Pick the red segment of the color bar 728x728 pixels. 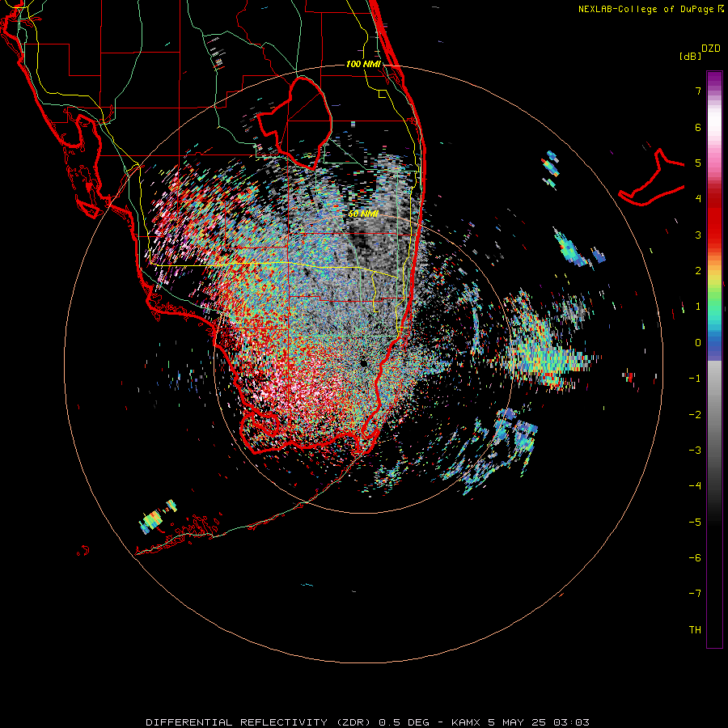coord(714,223)
